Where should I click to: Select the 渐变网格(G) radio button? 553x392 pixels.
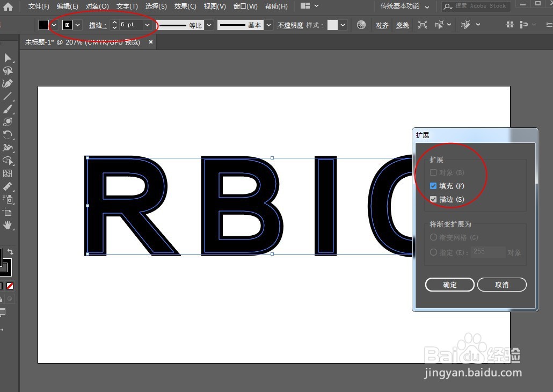[x=433, y=237]
